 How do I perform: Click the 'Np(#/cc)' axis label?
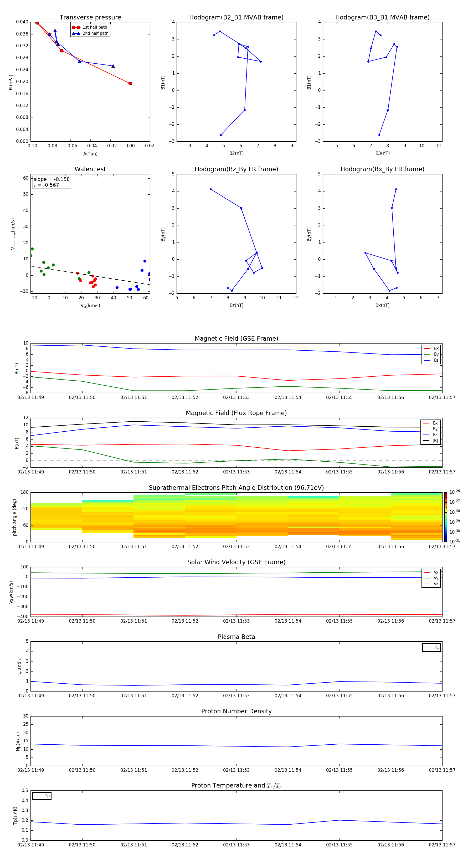coord(18,741)
